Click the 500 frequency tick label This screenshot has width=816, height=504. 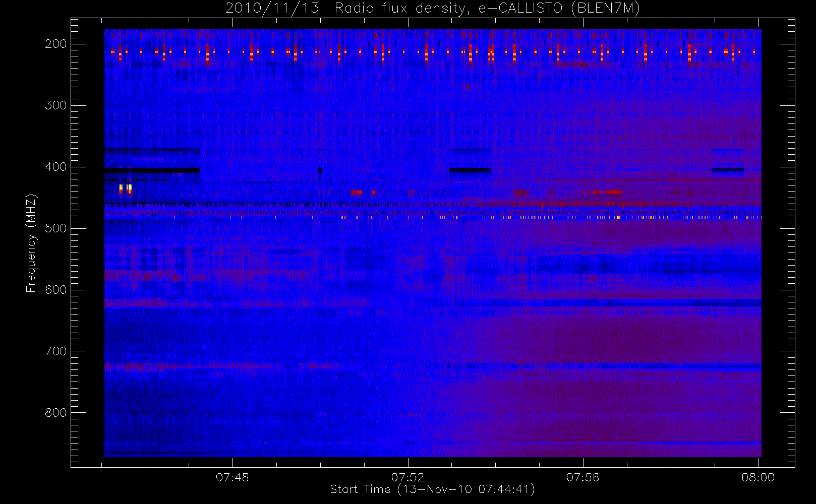(56, 228)
